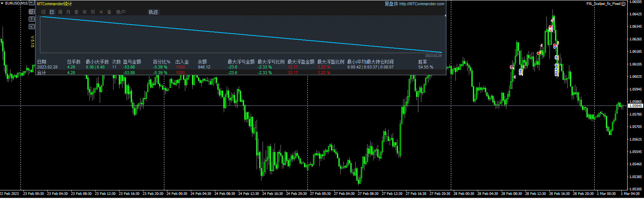
Task: Open the http://MTCommander.com link
Action: pos(422,4)
